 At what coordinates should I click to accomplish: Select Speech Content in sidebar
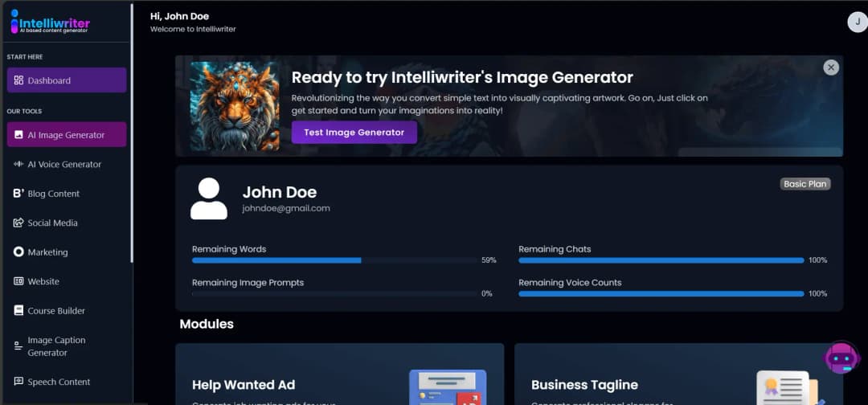(x=67, y=382)
